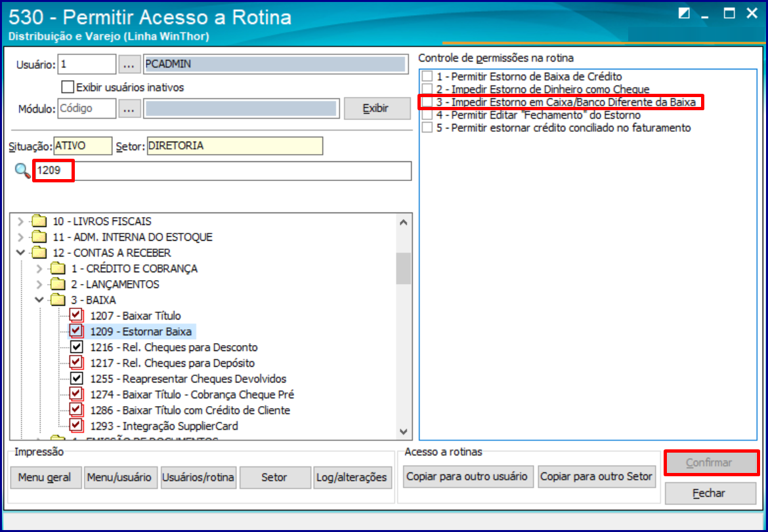
Task: Uncheck routine 1207 - Baixar Título
Action: [76, 316]
